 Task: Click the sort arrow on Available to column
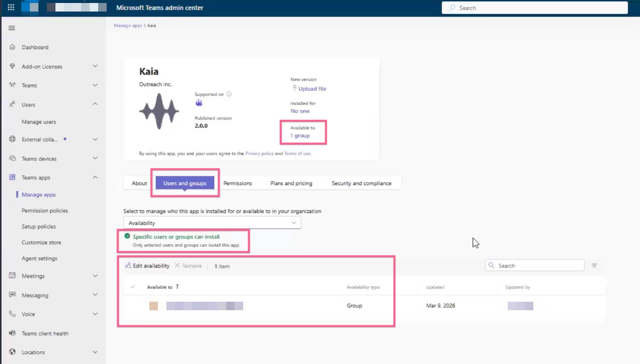click(177, 287)
